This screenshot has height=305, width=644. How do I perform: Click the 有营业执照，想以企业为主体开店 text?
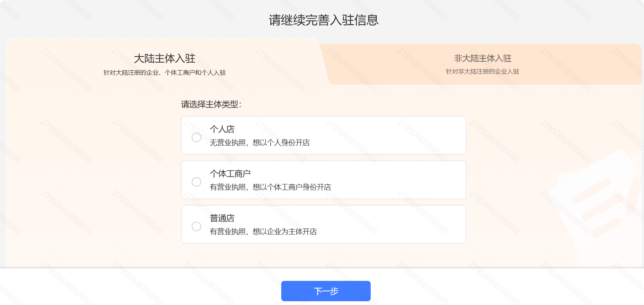click(264, 232)
